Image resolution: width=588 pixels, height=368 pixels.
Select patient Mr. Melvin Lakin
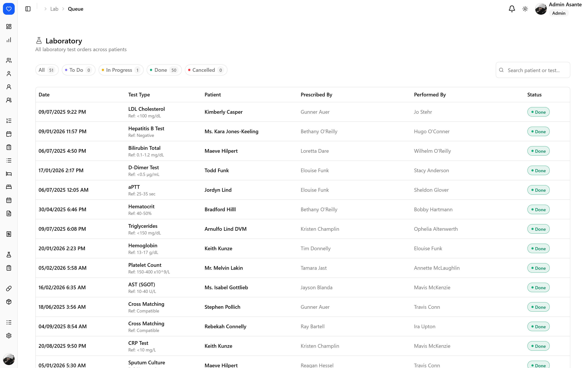[x=224, y=268]
